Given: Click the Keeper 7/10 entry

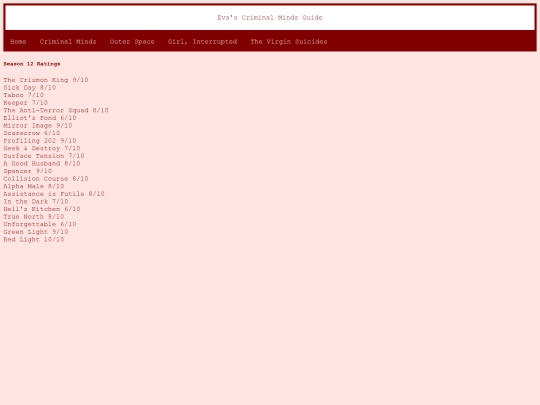Looking at the screenshot, I should click(x=26, y=103).
